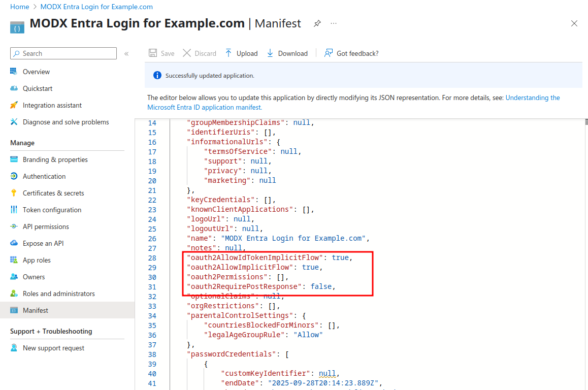Click line number 28 in the gutter

(x=152, y=258)
